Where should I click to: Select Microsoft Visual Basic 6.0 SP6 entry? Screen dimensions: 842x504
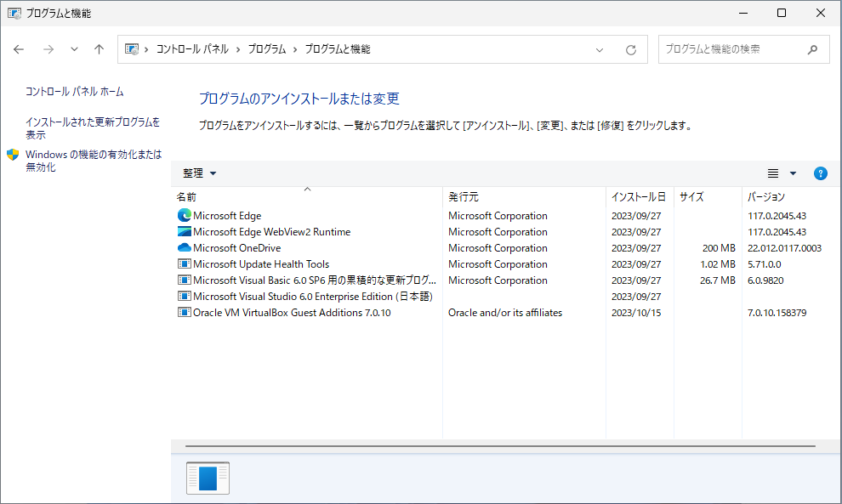click(314, 280)
